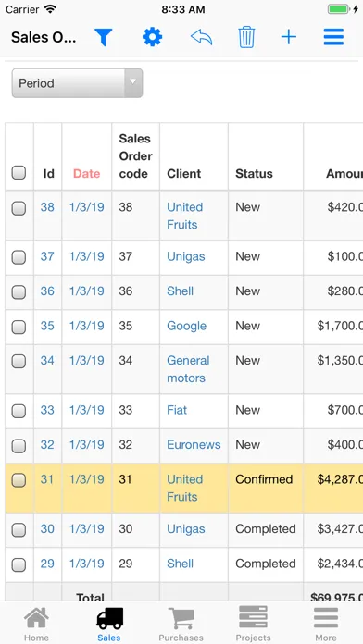Select the checkbox for order 31
Screen dimensions: 363x644
(x=19, y=479)
